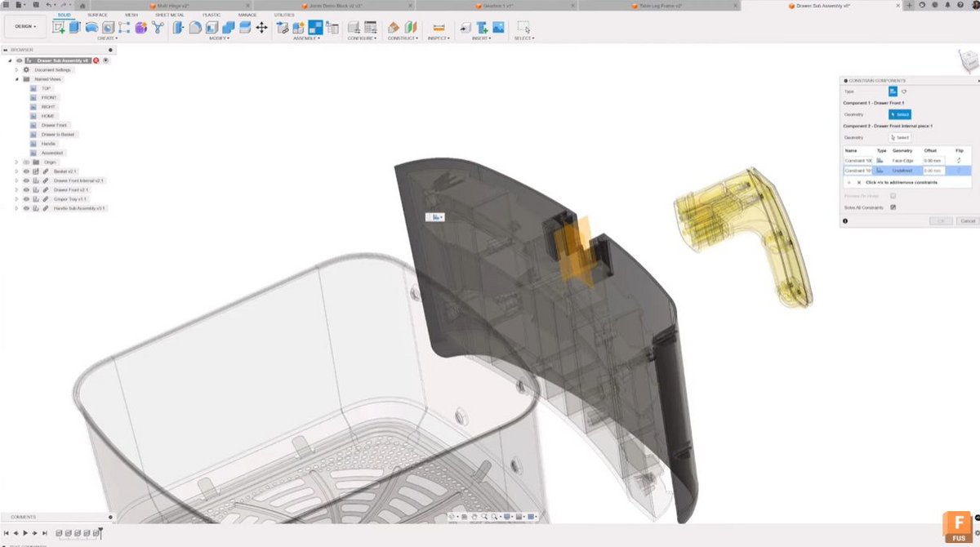Click Select for Component 2 geometry

pyautogui.click(x=900, y=137)
